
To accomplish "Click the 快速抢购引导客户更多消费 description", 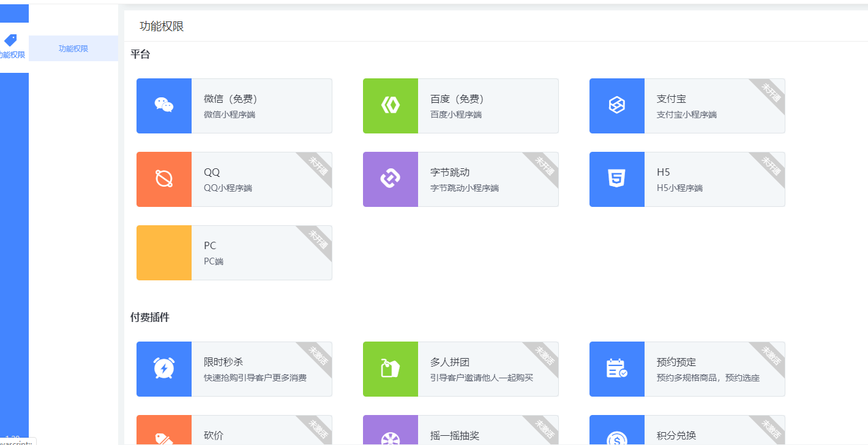I will 255,378.
